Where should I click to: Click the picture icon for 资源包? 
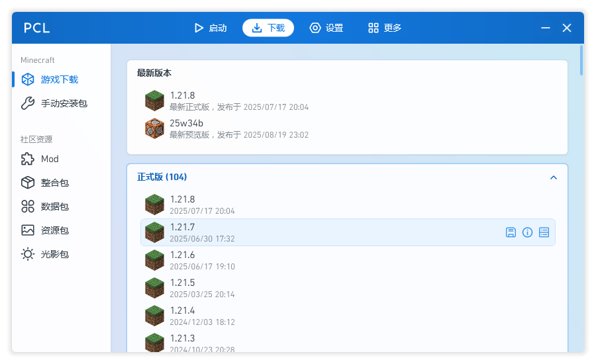point(28,230)
